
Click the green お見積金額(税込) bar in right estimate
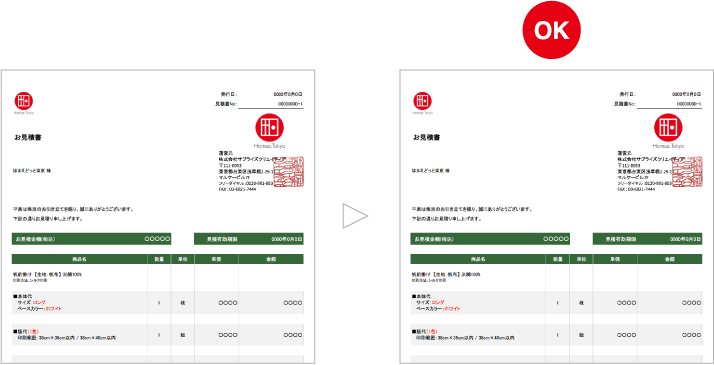[x=490, y=239]
